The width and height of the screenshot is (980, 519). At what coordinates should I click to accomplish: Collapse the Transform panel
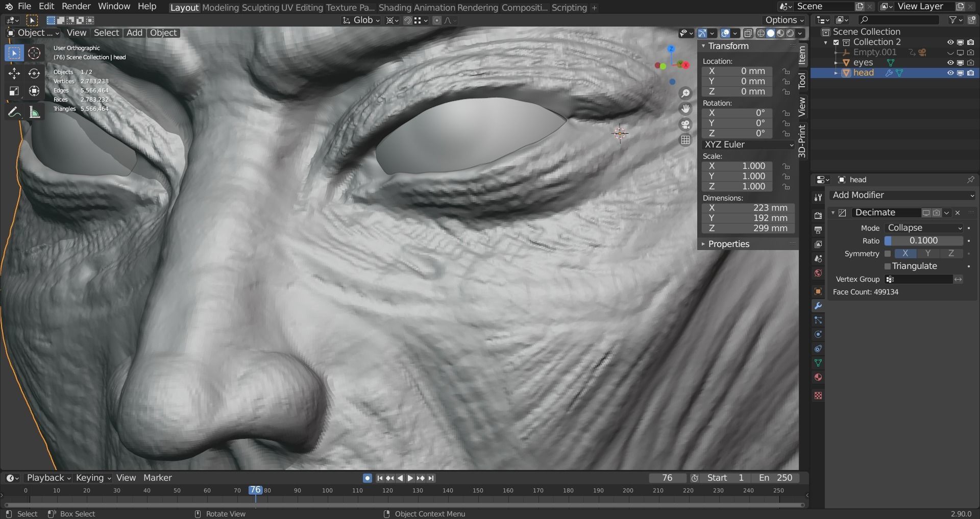point(703,46)
